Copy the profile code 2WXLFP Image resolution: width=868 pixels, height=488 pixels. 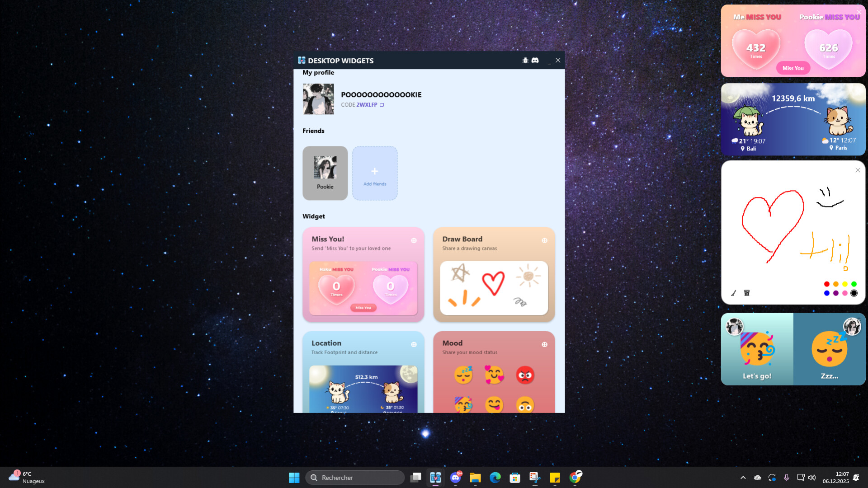tap(382, 104)
